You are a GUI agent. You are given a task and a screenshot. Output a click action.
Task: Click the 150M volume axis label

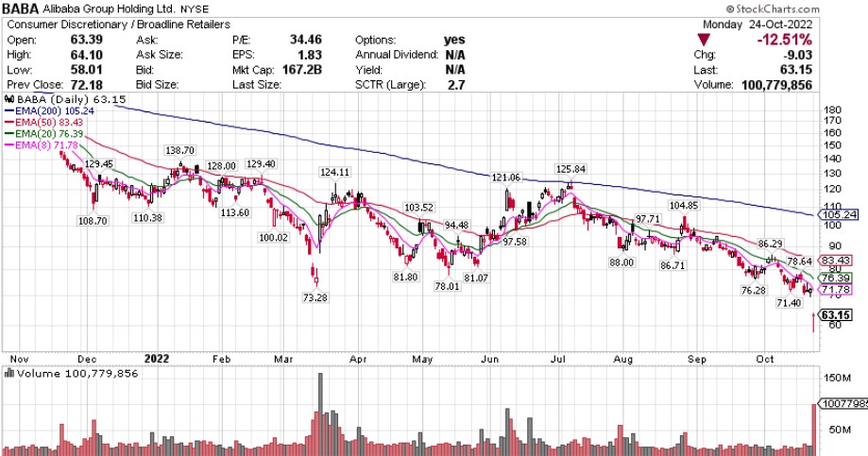click(838, 378)
